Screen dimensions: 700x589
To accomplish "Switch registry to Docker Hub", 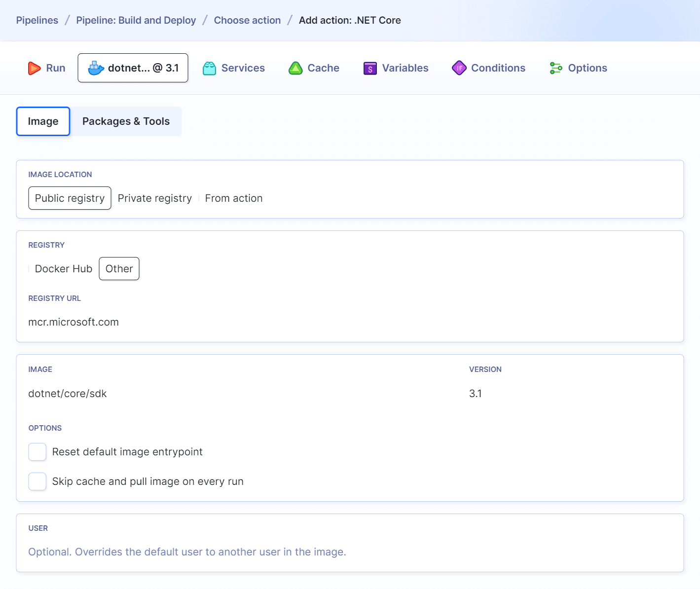I will tap(63, 268).
